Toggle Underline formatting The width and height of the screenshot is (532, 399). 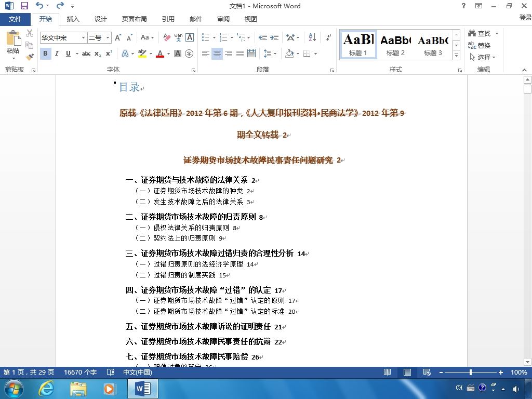pos(68,54)
